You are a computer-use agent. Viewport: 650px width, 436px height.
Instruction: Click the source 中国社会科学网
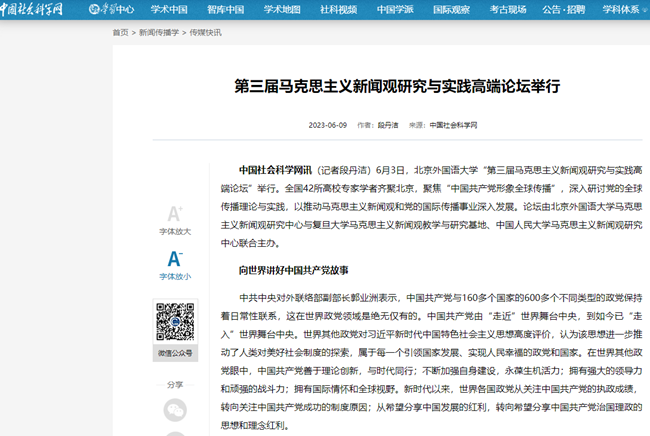click(x=453, y=125)
